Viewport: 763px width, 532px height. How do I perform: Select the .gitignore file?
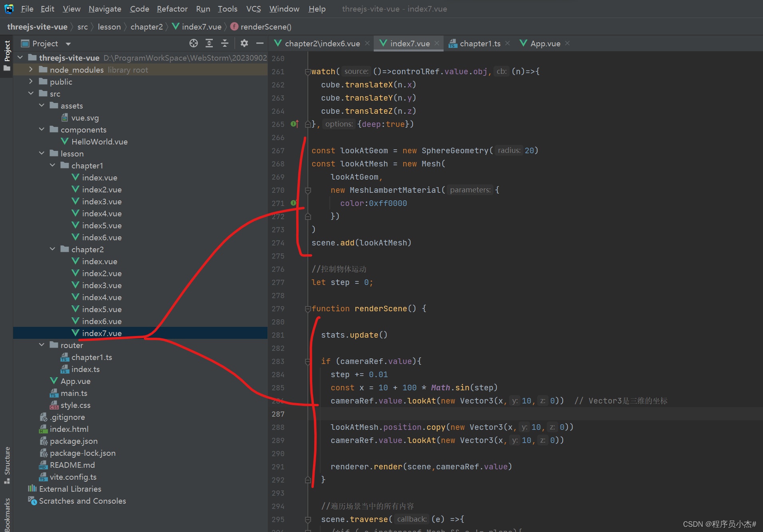pos(62,417)
